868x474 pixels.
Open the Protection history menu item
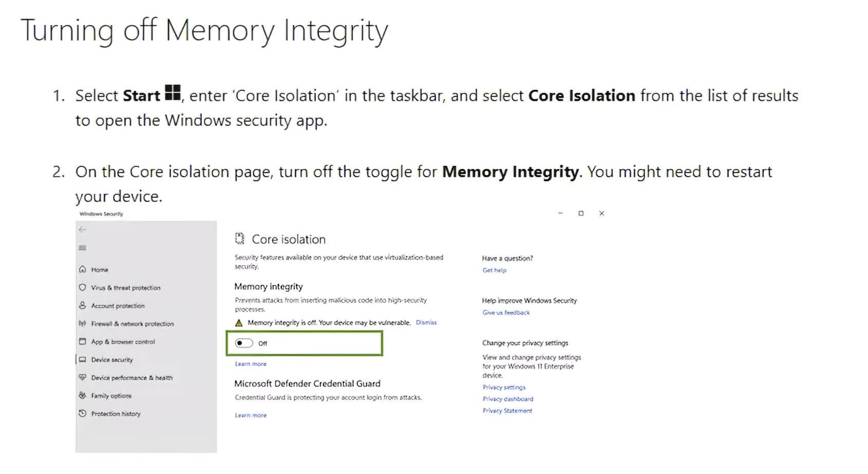(x=116, y=413)
